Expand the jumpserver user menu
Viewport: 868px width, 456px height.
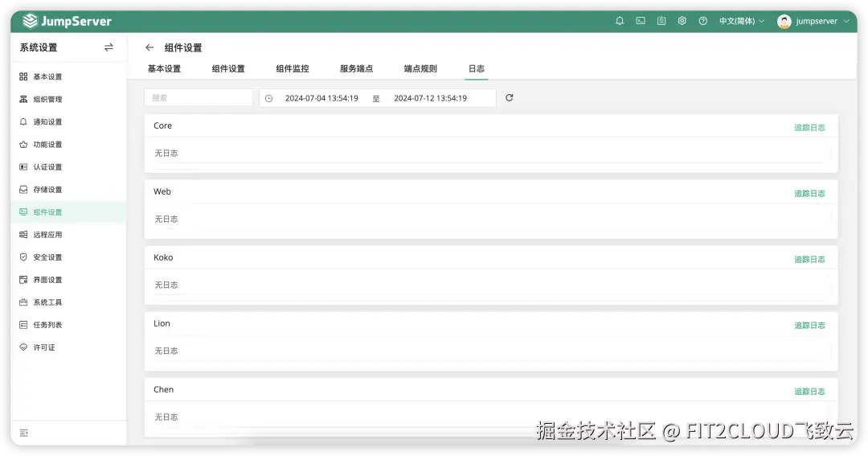pyautogui.click(x=821, y=21)
